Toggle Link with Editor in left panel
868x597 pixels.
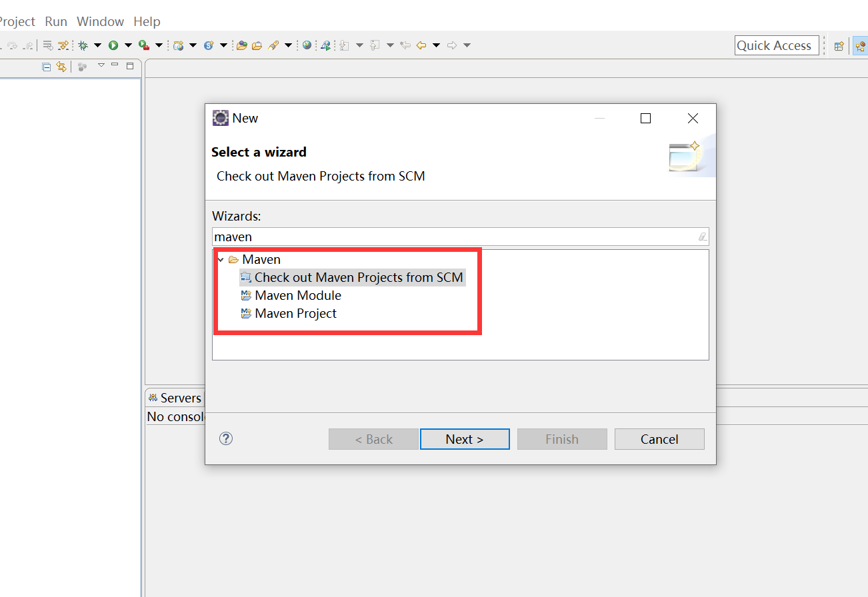click(61, 66)
